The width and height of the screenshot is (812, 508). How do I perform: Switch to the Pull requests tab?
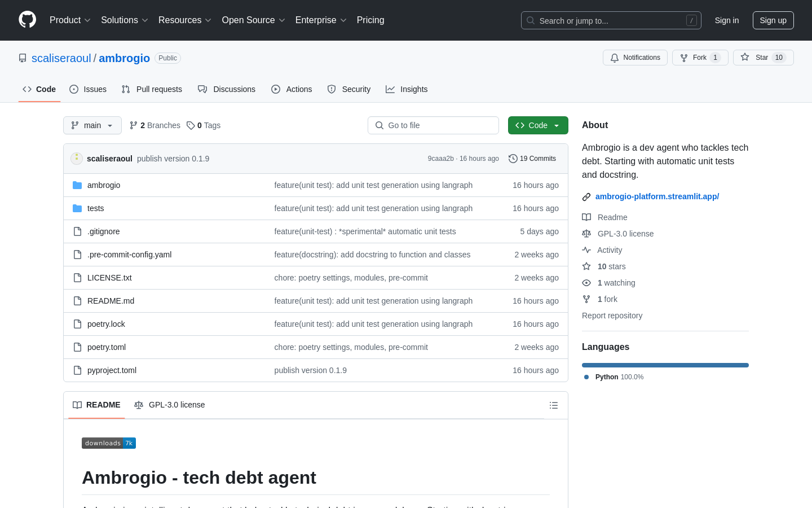(x=152, y=89)
